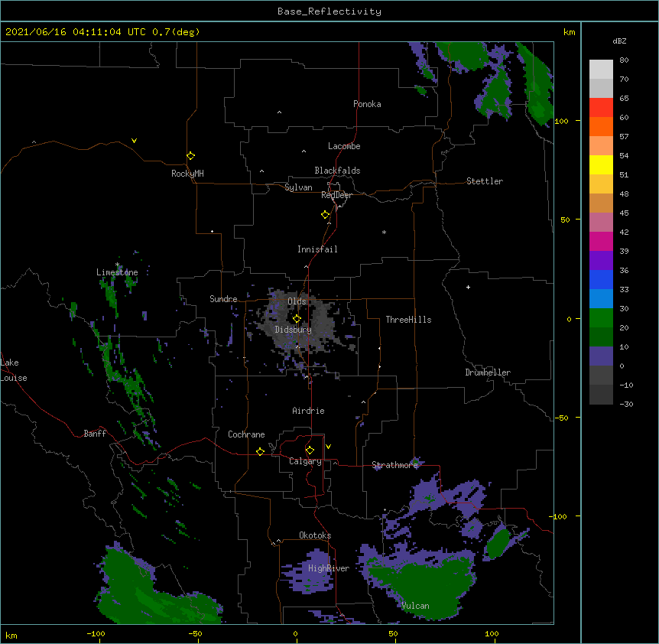Click the km unit label at bottom left

click(11, 635)
